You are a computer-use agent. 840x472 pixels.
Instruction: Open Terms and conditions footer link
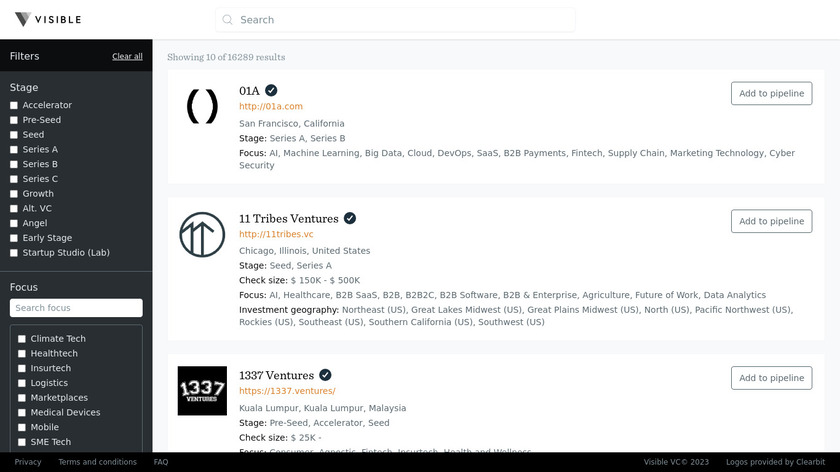(98, 462)
